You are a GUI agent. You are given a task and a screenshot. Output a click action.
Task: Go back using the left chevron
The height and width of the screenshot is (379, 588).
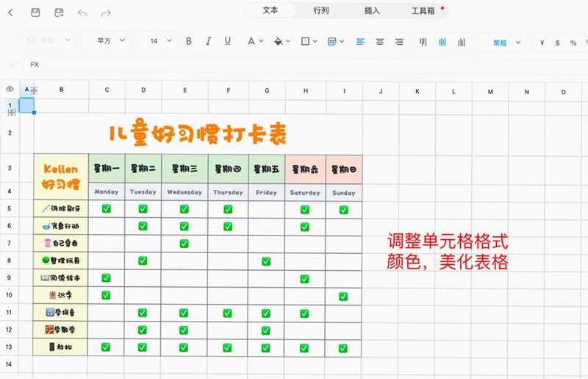pos(10,13)
